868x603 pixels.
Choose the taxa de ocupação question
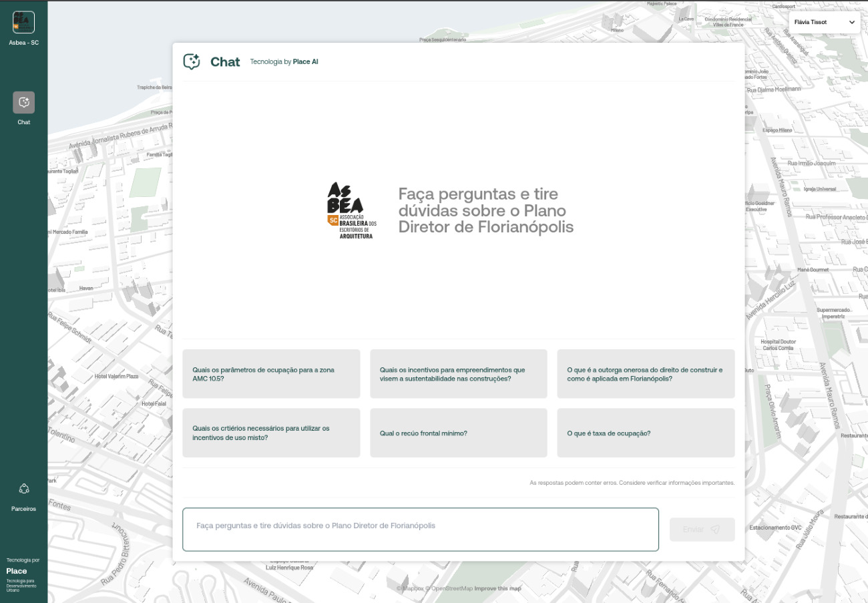tap(646, 433)
